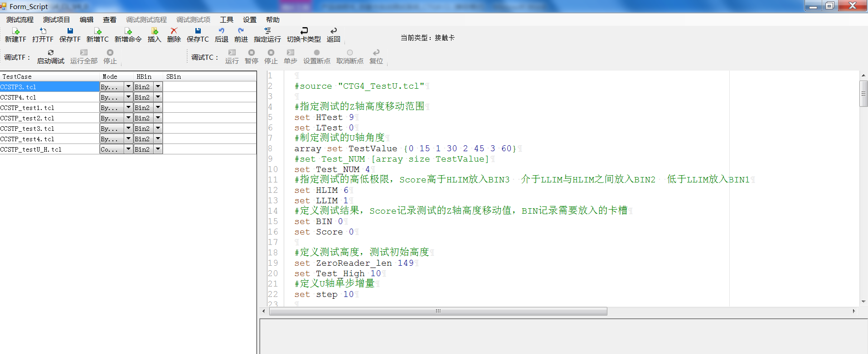This screenshot has height=354, width=868.
Task: Click the 单步 step icon
Action: click(x=291, y=53)
